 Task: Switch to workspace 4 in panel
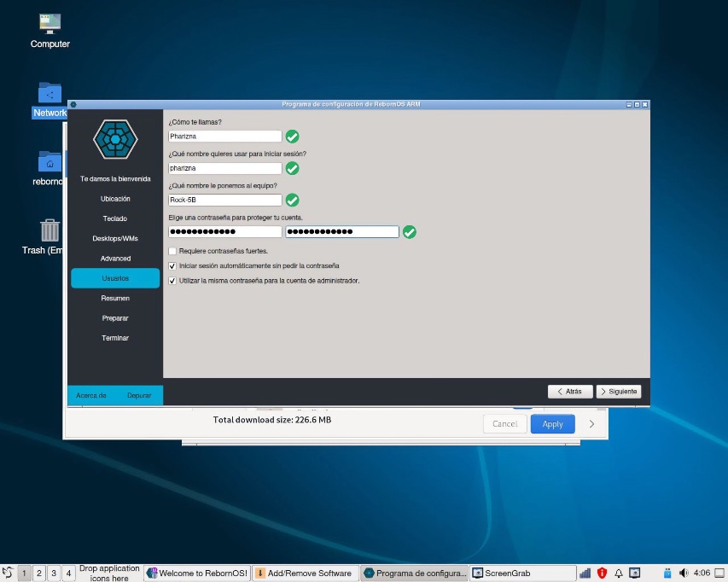[68, 573]
